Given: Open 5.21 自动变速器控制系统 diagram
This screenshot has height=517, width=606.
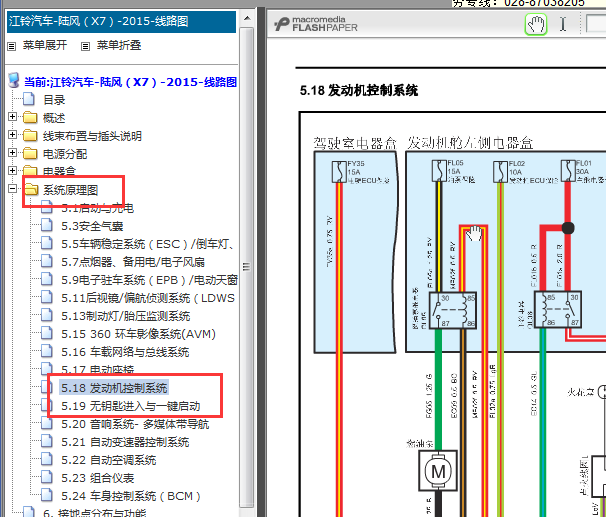Looking at the screenshot, I should [125, 442].
